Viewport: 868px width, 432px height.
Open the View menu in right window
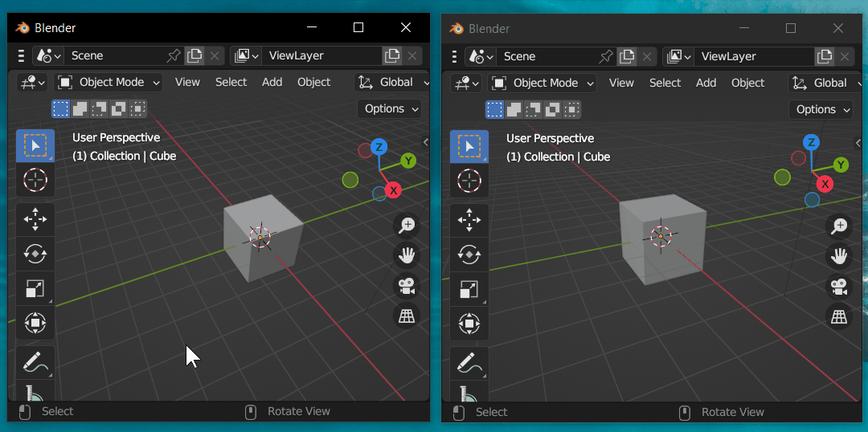[x=621, y=83]
